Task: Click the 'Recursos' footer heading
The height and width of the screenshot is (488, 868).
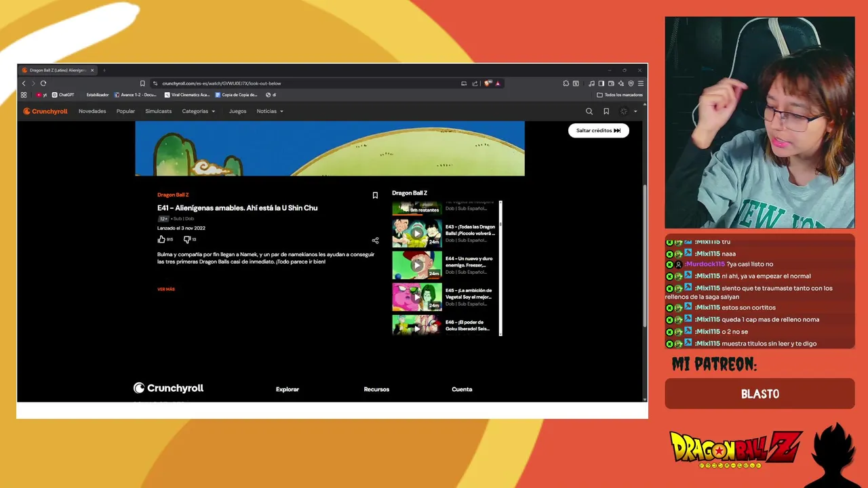Action: (376, 389)
